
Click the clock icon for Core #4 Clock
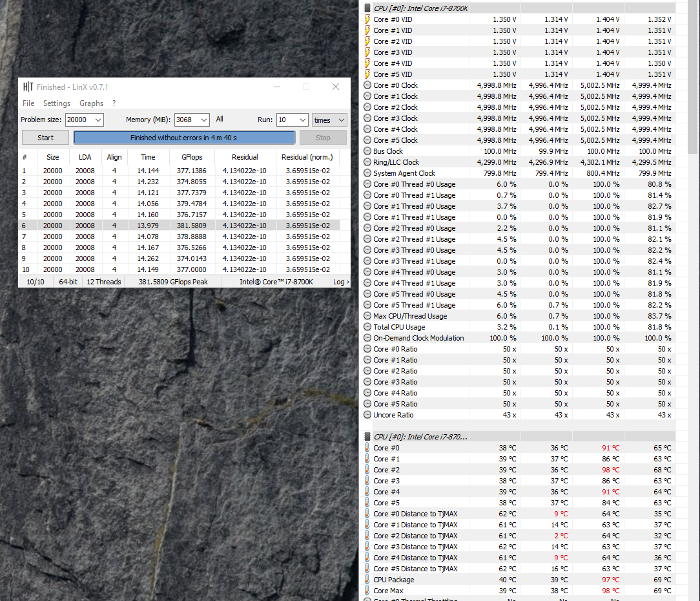tap(367, 129)
